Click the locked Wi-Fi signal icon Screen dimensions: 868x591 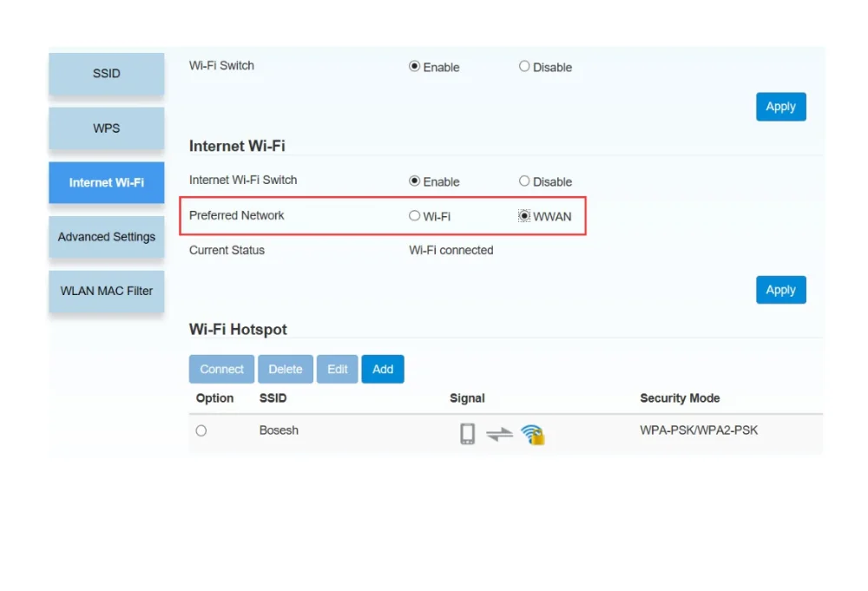tap(533, 435)
